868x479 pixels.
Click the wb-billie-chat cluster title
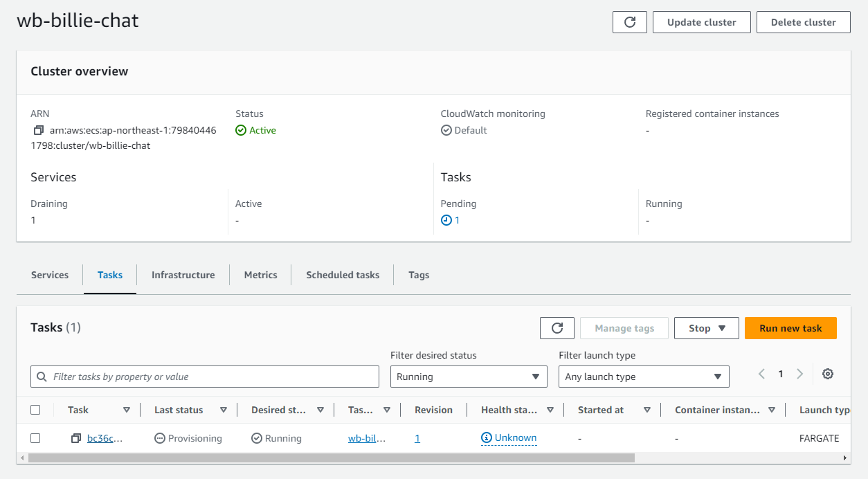[x=78, y=21]
